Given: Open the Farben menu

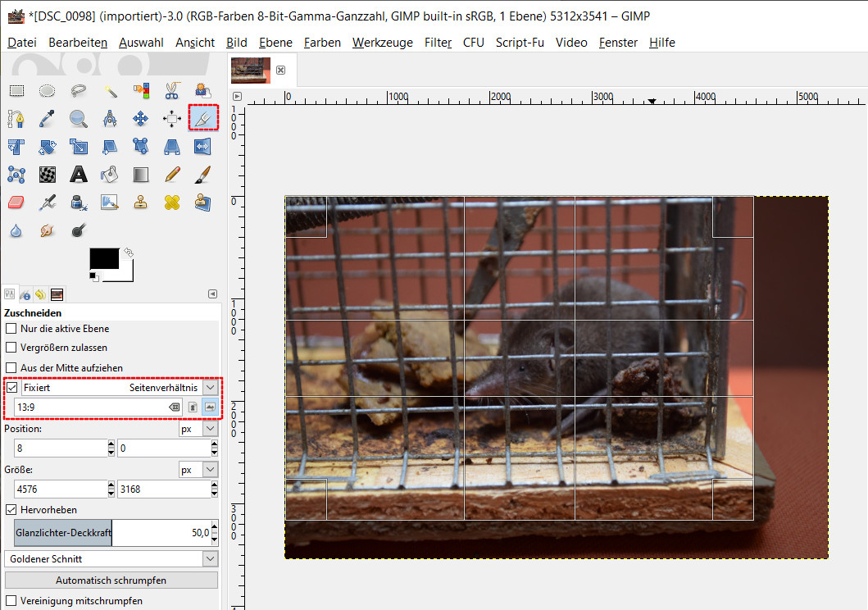Looking at the screenshot, I should [322, 43].
